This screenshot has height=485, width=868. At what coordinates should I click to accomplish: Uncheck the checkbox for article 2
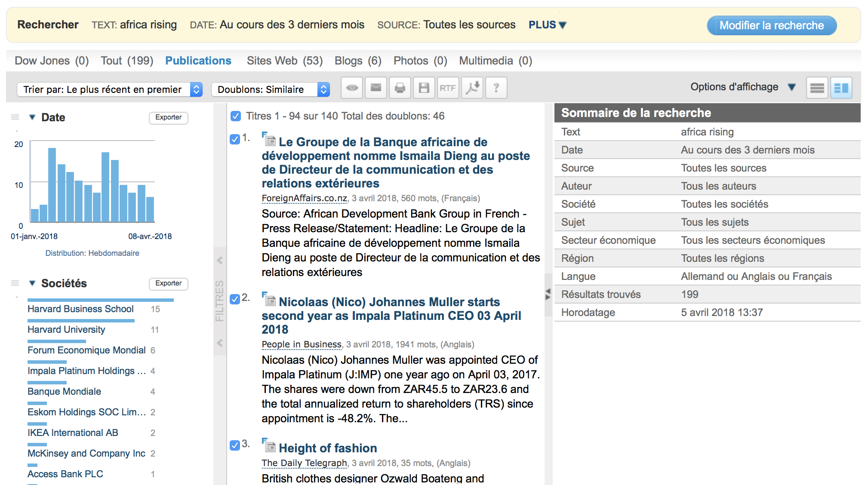[x=235, y=299]
